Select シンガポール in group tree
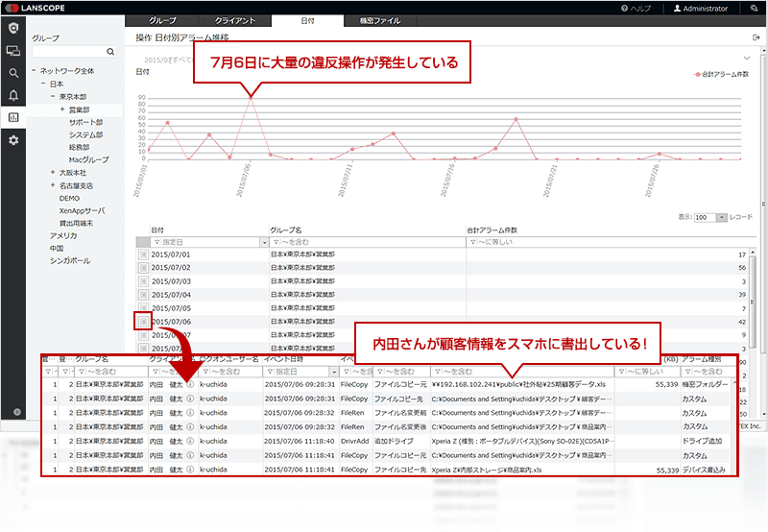This screenshot has width=768, height=532. pos(69,260)
